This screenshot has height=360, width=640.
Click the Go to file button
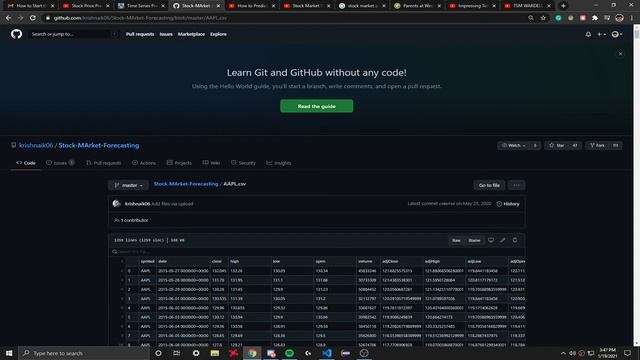pyautogui.click(x=489, y=185)
